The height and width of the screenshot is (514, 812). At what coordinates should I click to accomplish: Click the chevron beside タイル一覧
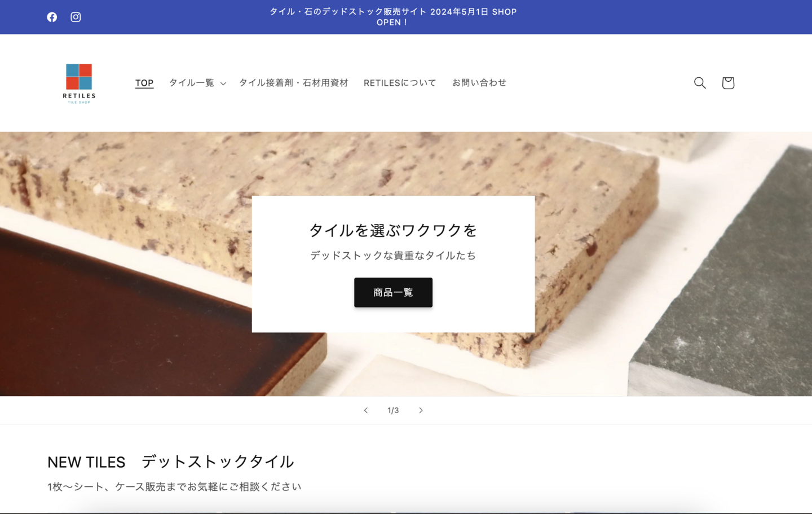223,84
